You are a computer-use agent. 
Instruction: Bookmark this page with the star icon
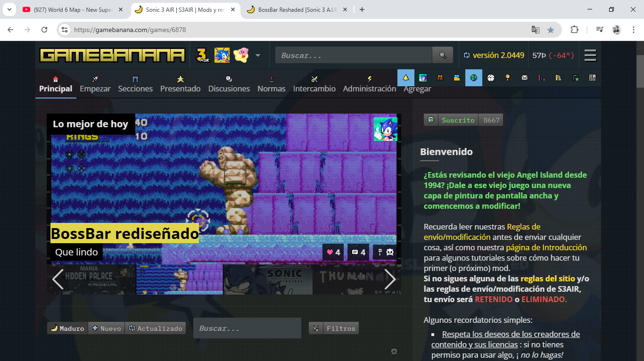550,30
